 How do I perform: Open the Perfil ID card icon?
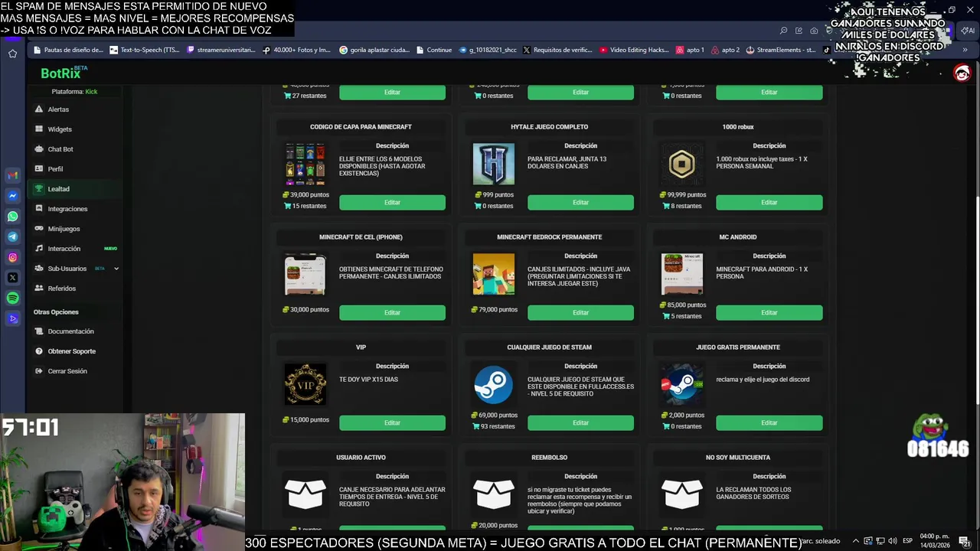39,169
